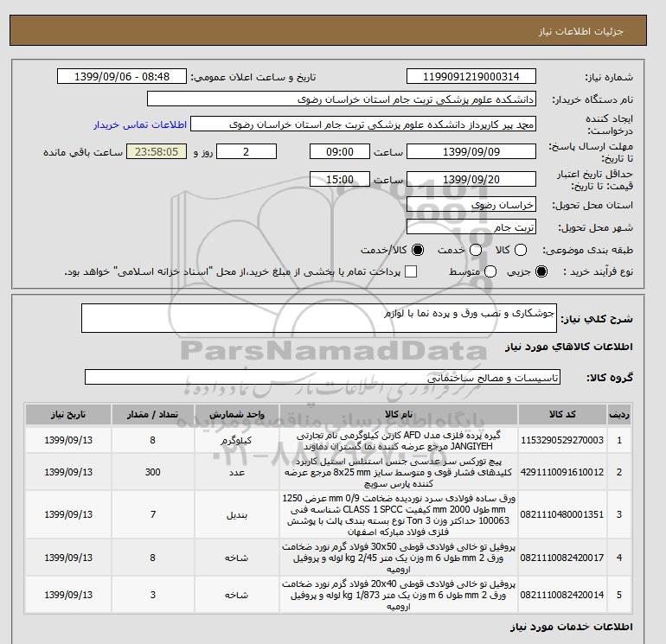Click the delivery province field خراسان رضوی
The image size is (666, 644).
[x=471, y=205]
